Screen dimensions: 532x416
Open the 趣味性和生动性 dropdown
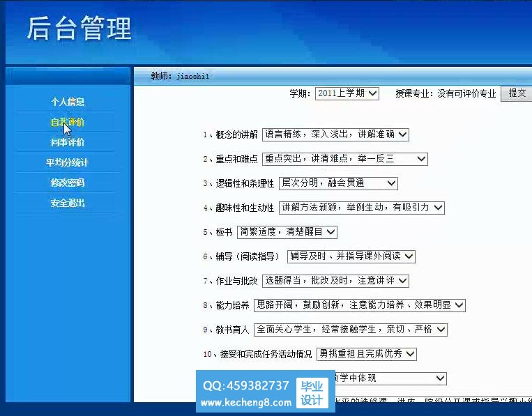[x=362, y=208]
